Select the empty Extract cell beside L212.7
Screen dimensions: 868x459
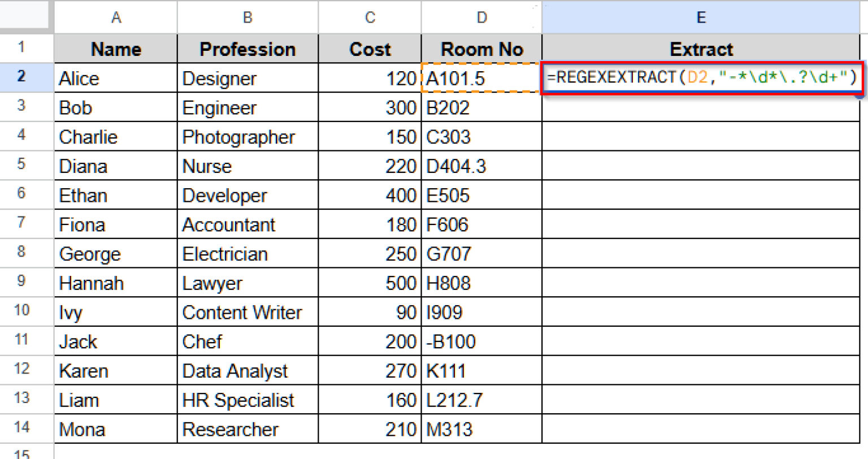[701, 400]
